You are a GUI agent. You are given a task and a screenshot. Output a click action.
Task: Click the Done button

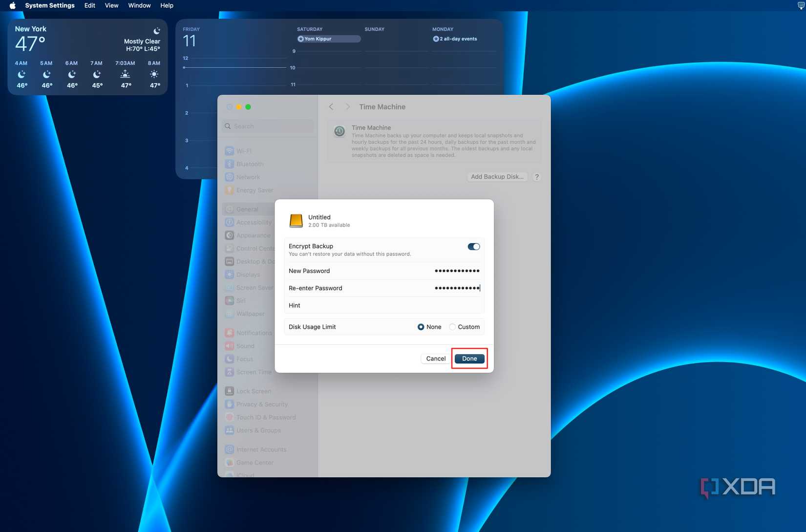[469, 359]
